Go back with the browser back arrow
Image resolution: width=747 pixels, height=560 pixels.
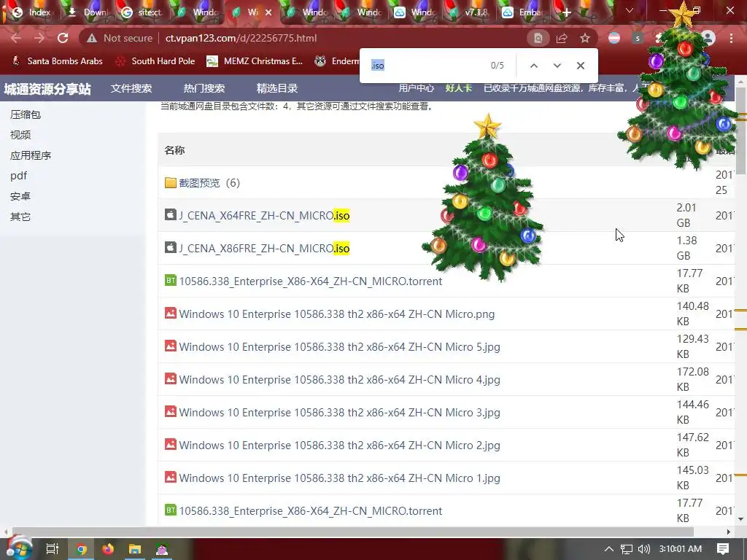pyautogui.click(x=16, y=38)
